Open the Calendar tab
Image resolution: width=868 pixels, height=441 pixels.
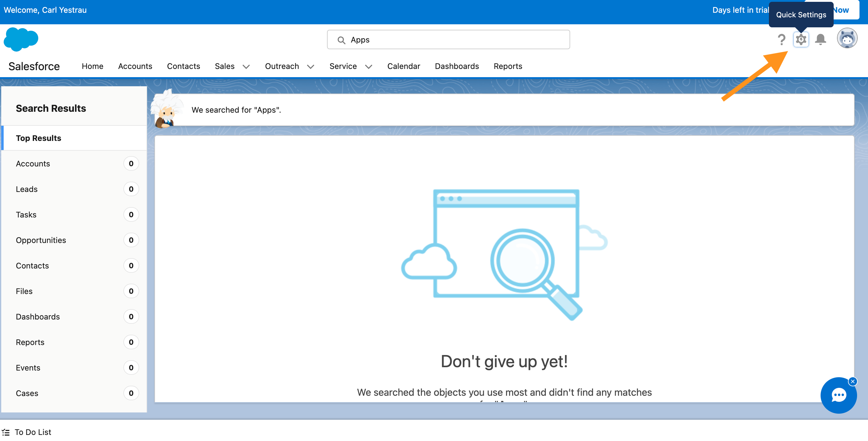point(404,66)
